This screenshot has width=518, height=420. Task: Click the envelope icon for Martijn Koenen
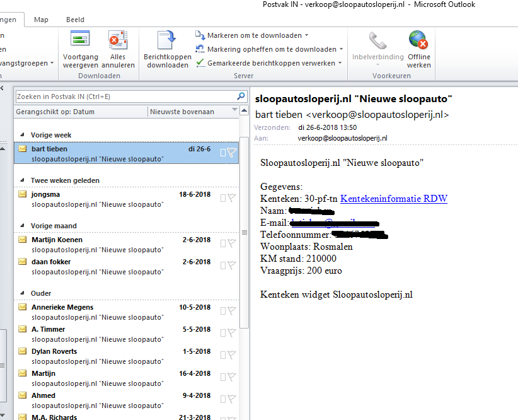click(23, 240)
